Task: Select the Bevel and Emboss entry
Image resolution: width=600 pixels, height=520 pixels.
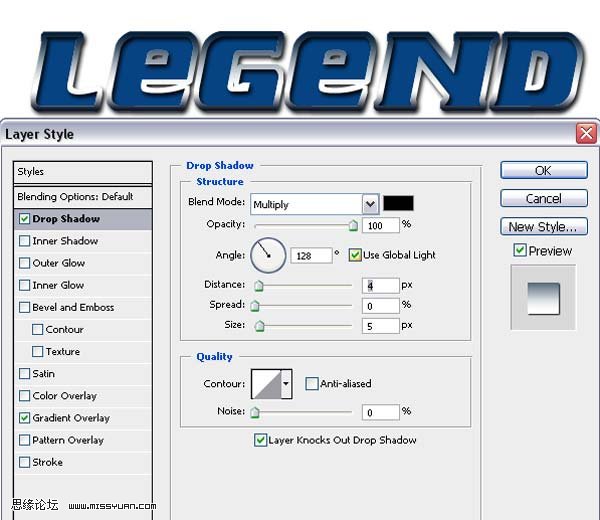Action: (83, 308)
